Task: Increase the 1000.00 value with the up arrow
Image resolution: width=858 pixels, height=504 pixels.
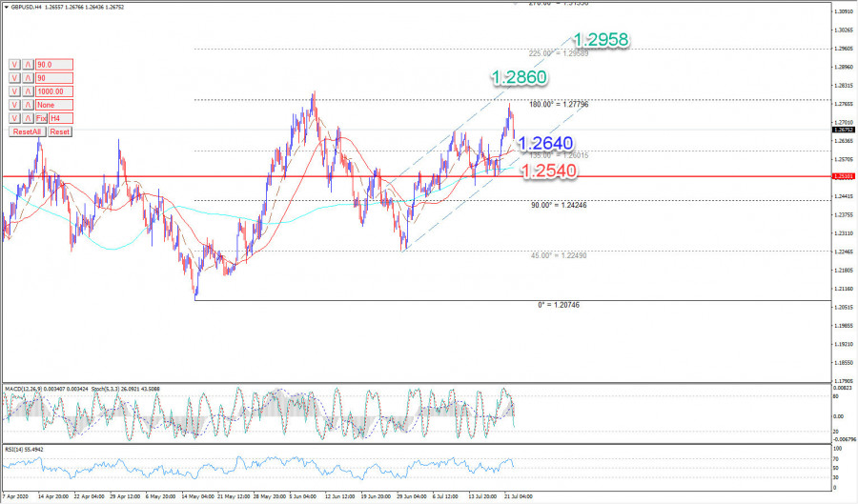Action: point(29,91)
